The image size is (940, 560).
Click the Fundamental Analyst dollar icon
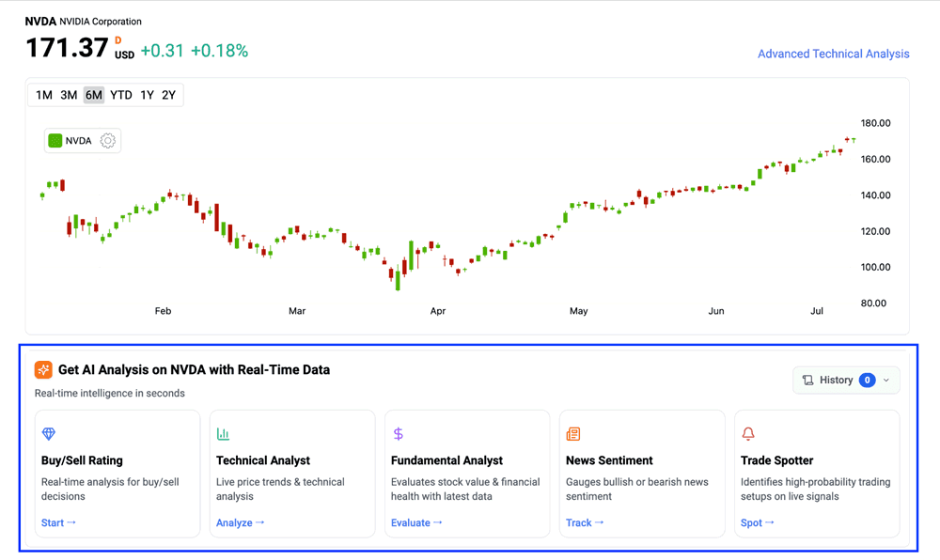(398, 434)
